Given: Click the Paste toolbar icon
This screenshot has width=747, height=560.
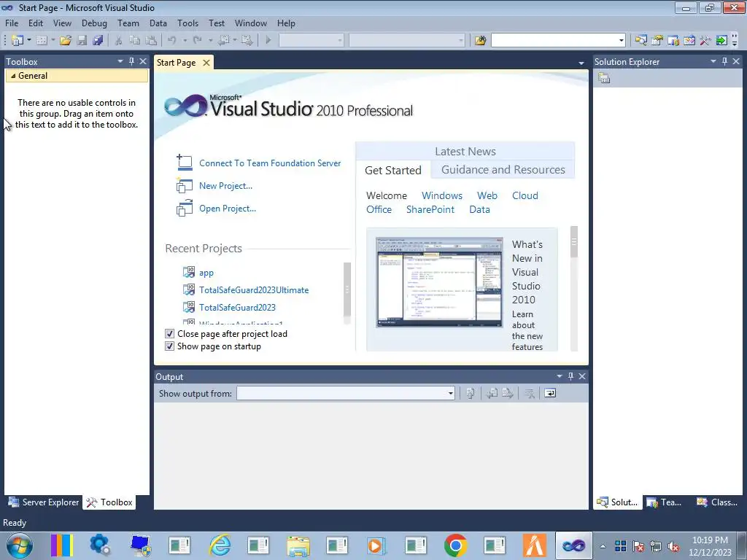Looking at the screenshot, I should point(151,41).
